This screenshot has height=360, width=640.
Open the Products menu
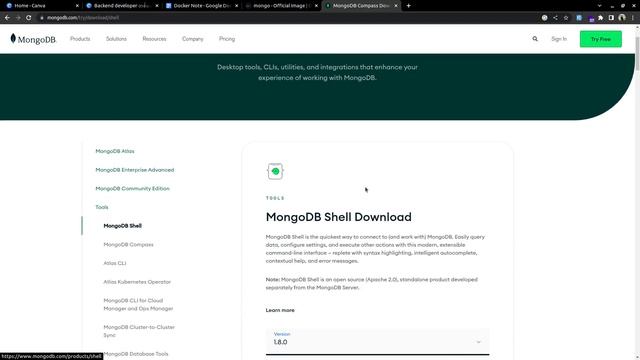pos(80,39)
